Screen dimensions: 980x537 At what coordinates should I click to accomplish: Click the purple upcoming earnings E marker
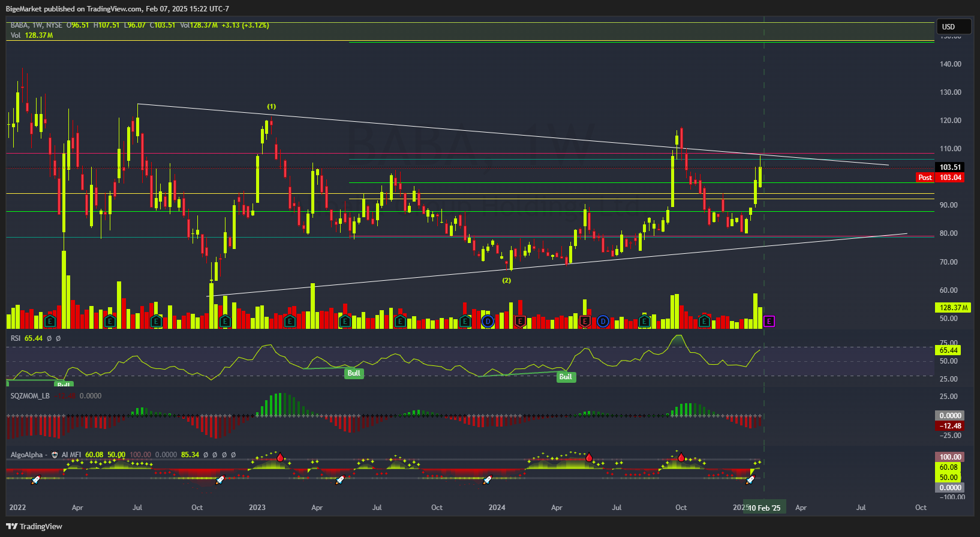(x=769, y=322)
